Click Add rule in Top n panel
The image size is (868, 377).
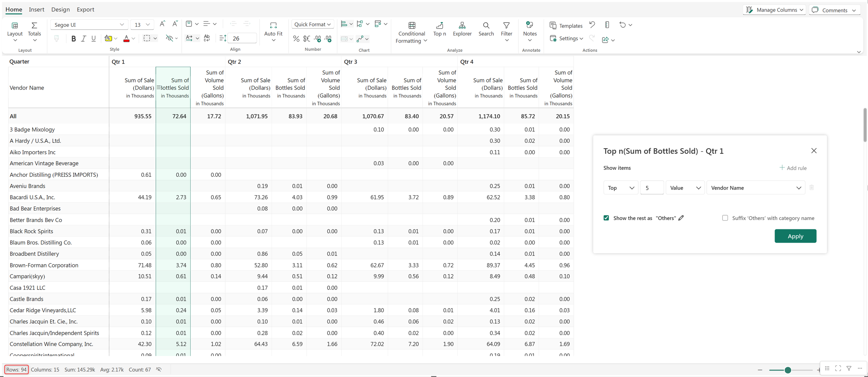(793, 168)
